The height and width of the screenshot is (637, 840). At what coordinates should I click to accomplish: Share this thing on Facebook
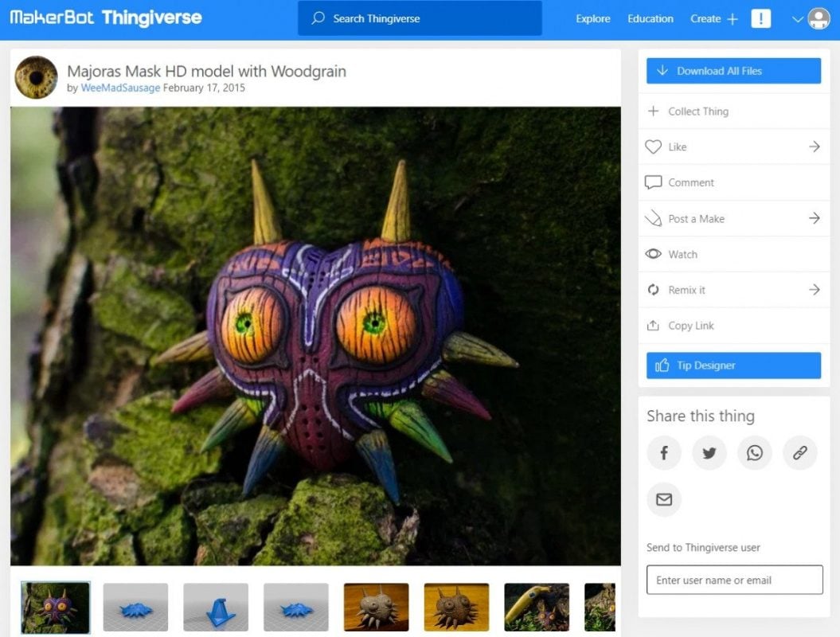pos(664,453)
